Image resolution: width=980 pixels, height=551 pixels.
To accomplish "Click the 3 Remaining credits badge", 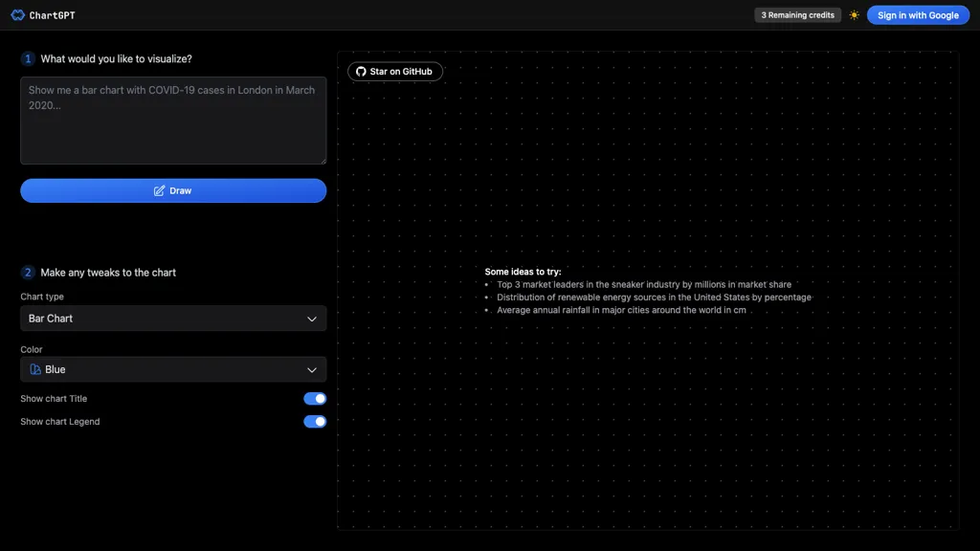I will coord(797,15).
